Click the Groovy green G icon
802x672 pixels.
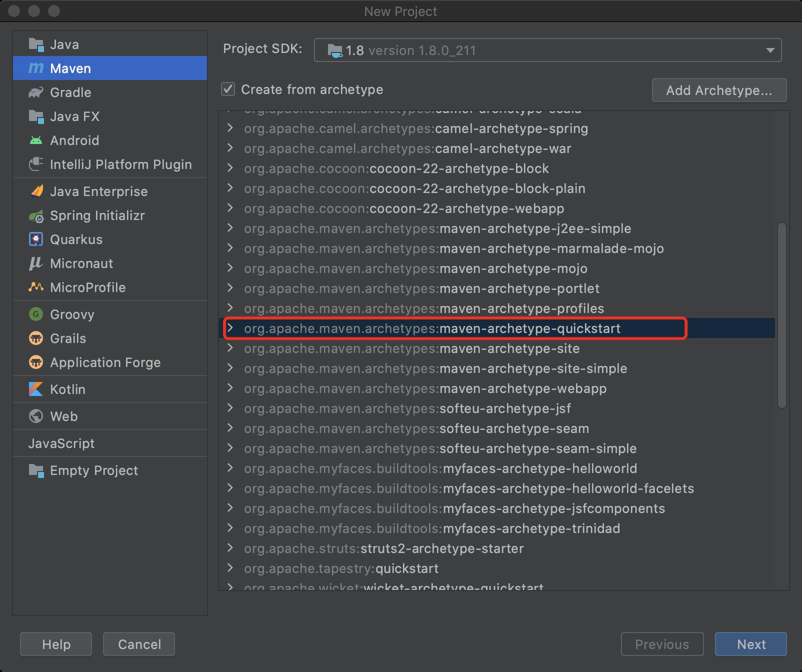pyautogui.click(x=36, y=314)
